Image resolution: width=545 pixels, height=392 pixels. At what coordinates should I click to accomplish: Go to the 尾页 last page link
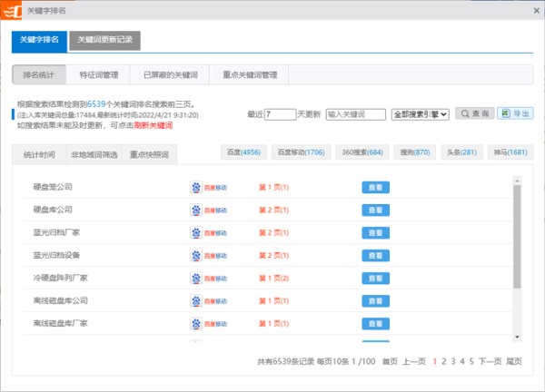[x=514, y=361]
